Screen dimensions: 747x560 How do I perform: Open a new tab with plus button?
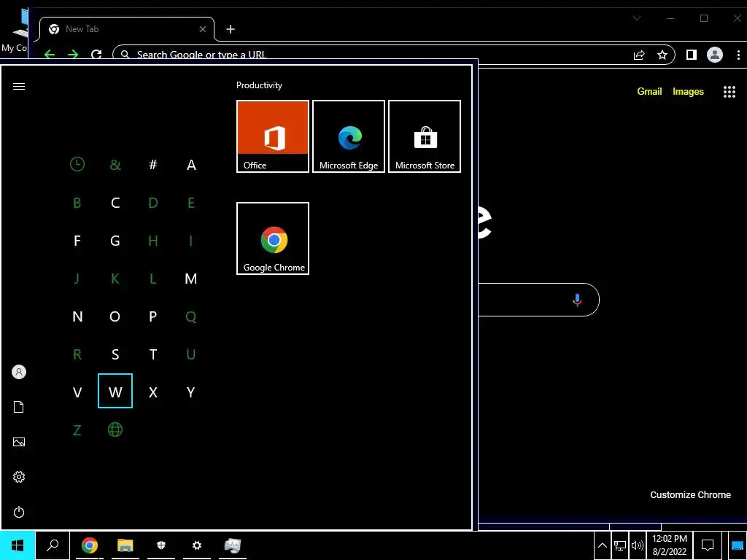coord(231,29)
